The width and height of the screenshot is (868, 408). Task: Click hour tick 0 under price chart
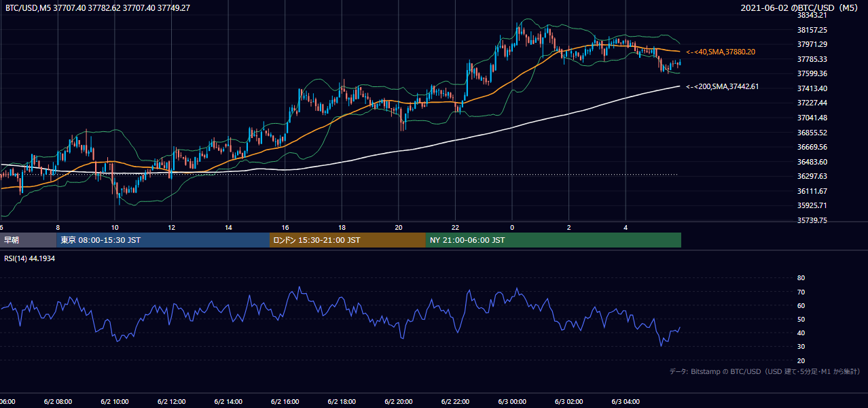click(x=512, y=228)
